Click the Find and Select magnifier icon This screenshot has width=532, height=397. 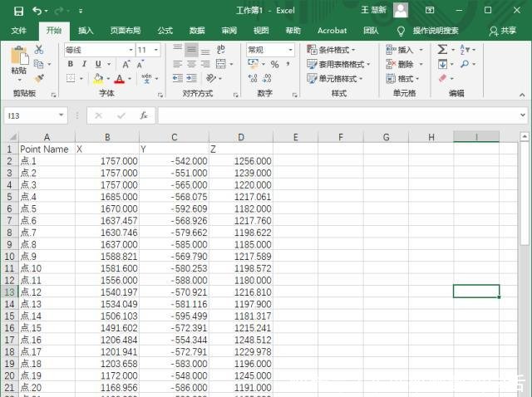464,64
